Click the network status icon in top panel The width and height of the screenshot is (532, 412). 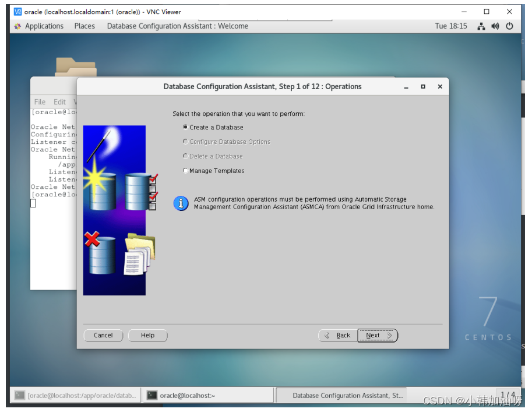tap(481, 26)
